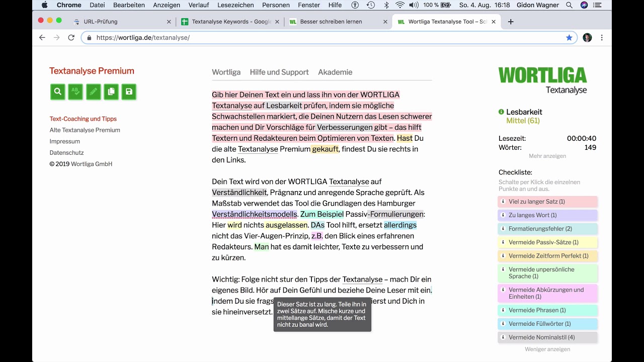Viewport: 644px width, 362px height.
Task: Open the Apple menu
Action: [44, 5]
